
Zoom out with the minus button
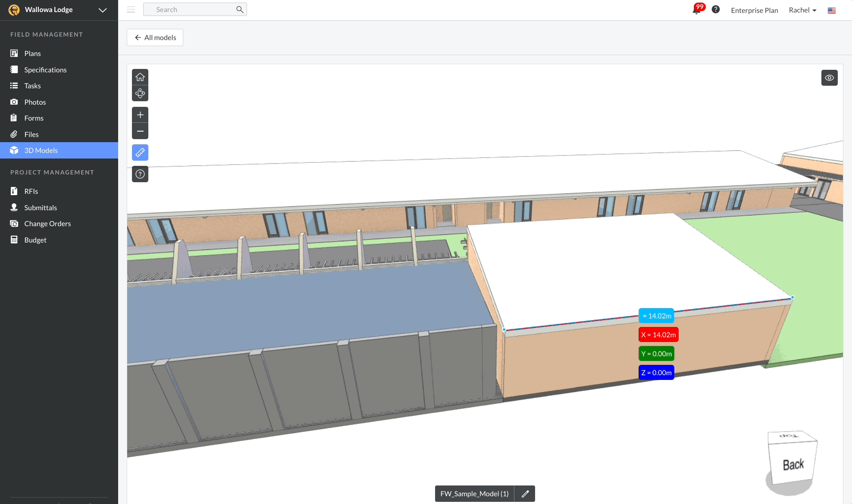coord(140,131)
